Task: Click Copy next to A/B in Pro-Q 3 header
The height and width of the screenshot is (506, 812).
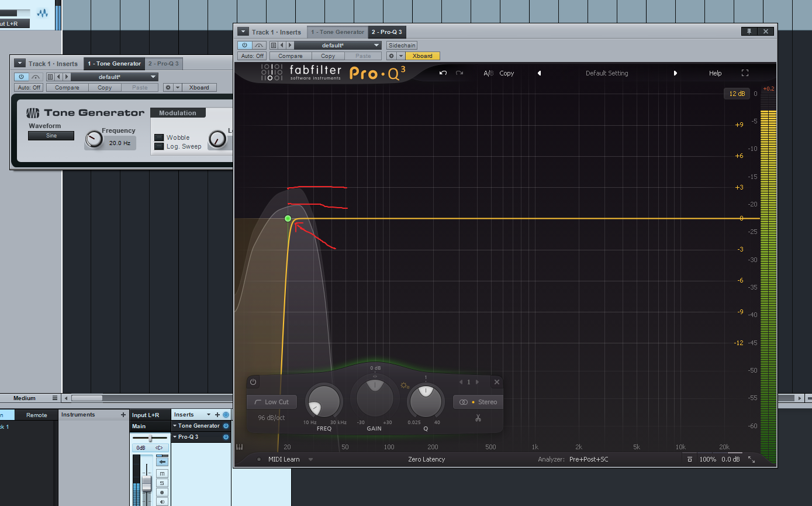Action: [x=507, y=73]
